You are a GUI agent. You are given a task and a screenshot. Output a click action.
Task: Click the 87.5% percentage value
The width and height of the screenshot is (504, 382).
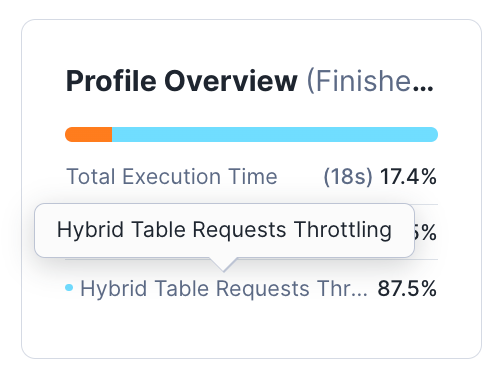tap(407, 288)
